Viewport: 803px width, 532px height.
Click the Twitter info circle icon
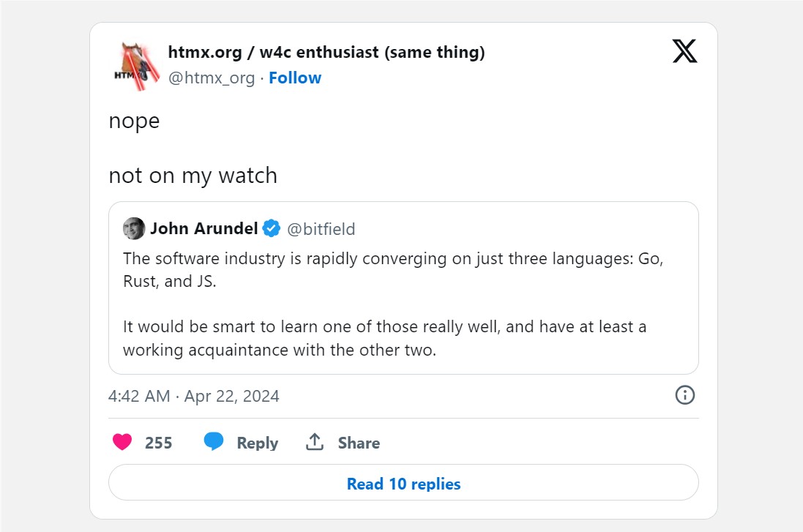[684, 395]
